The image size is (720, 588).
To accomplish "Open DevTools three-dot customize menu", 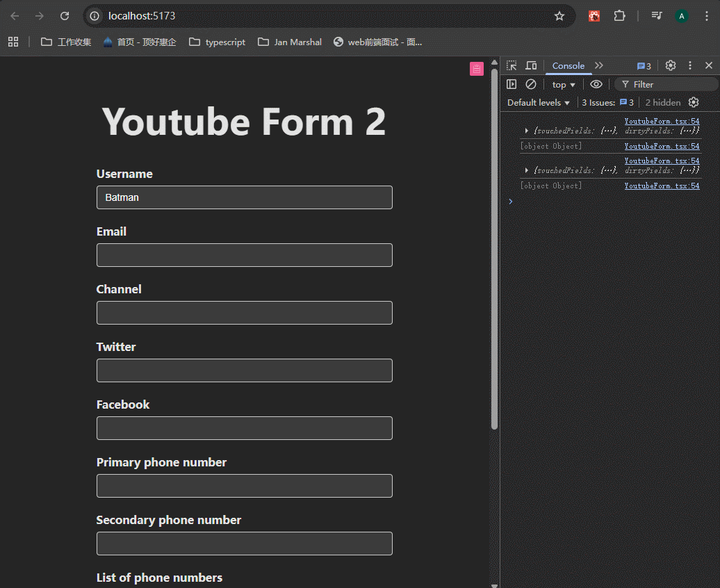I will click(x=690, y=65).
